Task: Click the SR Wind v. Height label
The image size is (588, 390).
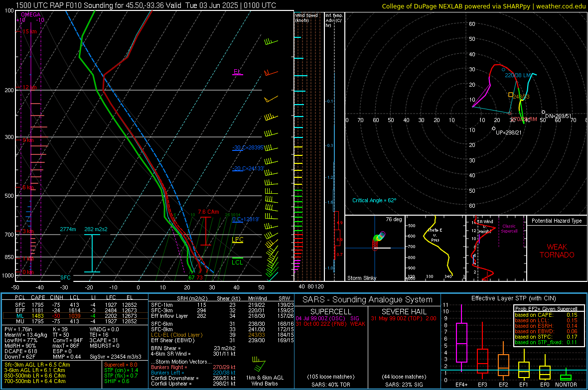Action: 485,227
